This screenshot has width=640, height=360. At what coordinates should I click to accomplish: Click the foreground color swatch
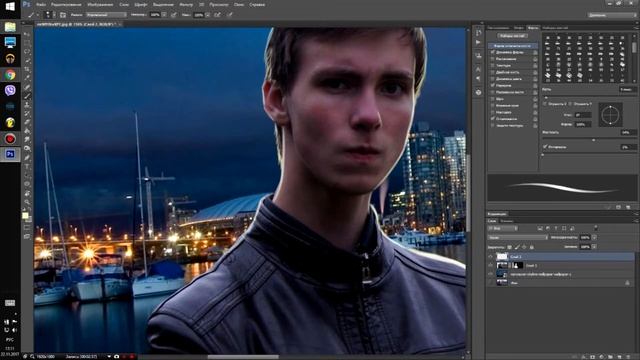pyautogui.click(x=25, y=215)
